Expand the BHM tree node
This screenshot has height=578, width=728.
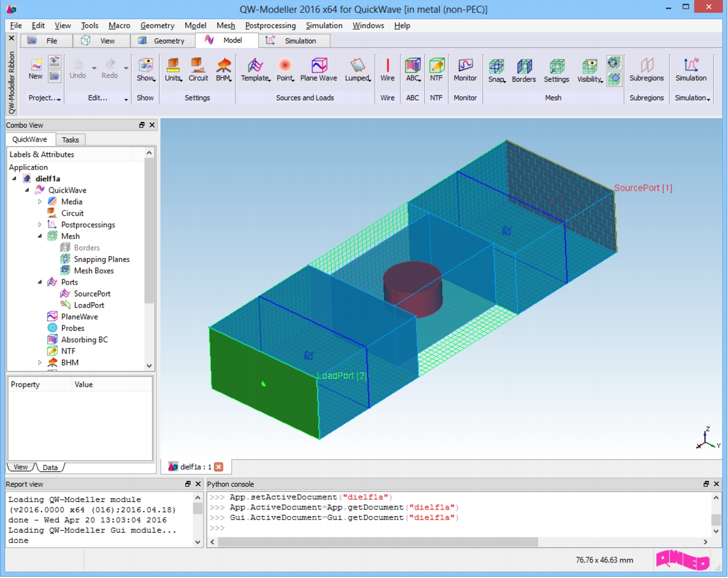[x=40, y=363]
